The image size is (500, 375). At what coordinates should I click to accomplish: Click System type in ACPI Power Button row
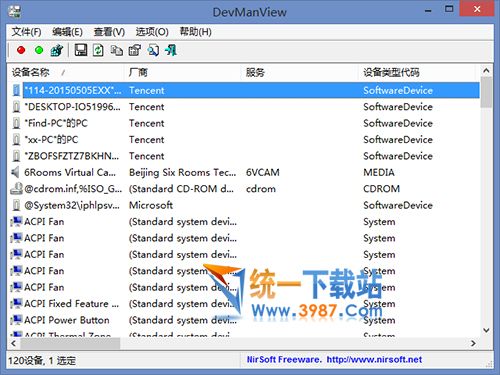pos(379,320)
